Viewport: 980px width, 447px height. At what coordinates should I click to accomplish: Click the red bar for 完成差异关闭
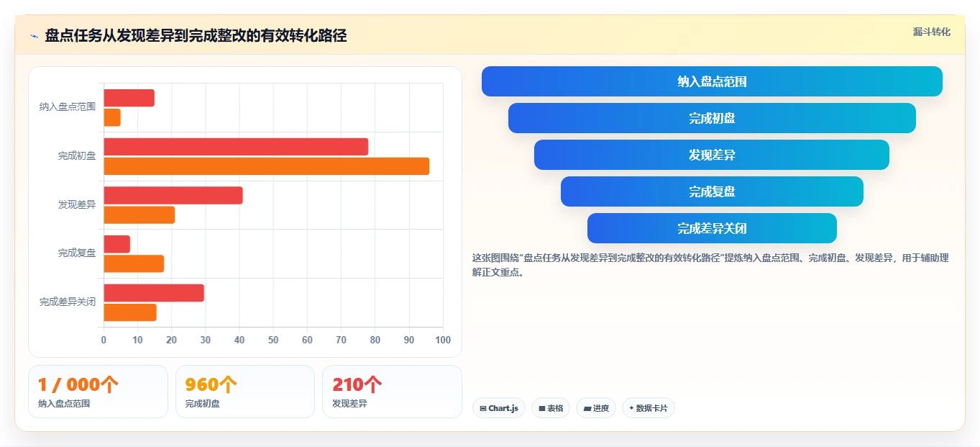tap(154, 293)
